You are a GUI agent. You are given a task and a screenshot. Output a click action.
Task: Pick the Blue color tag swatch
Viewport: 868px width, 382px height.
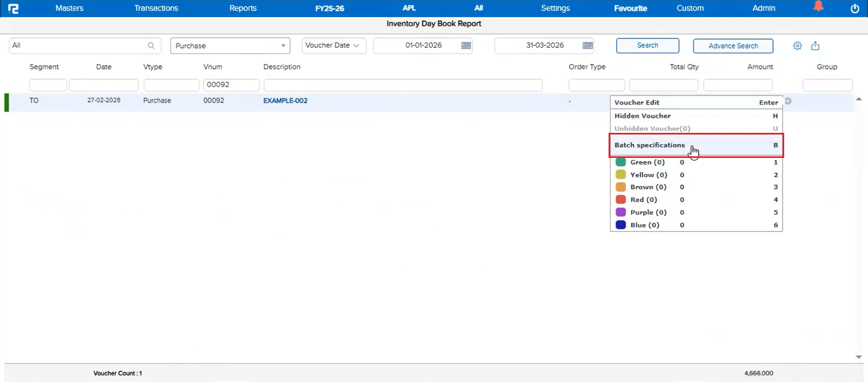click(x=620, y=225)
